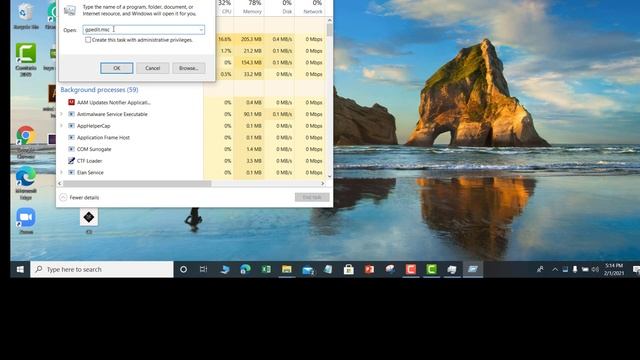Open Excel from the taskbar
This screenshot has height=360, width=640.
point(266,269)
